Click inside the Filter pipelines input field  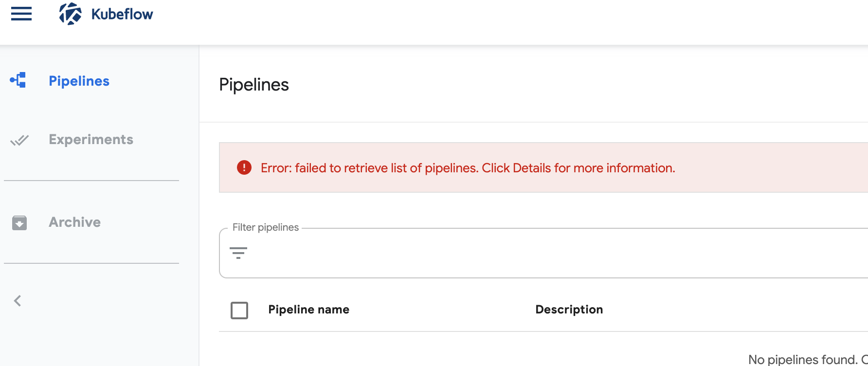(438, 253)
